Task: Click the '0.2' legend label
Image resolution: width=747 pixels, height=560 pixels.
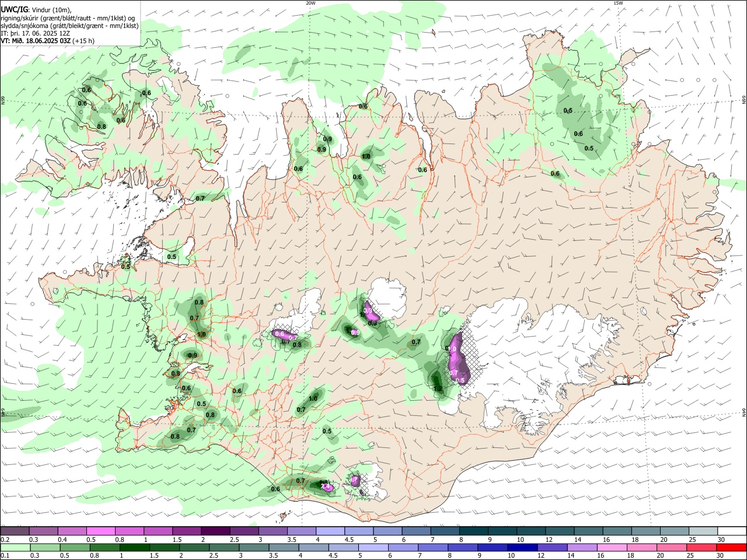Action: (5, 540)
